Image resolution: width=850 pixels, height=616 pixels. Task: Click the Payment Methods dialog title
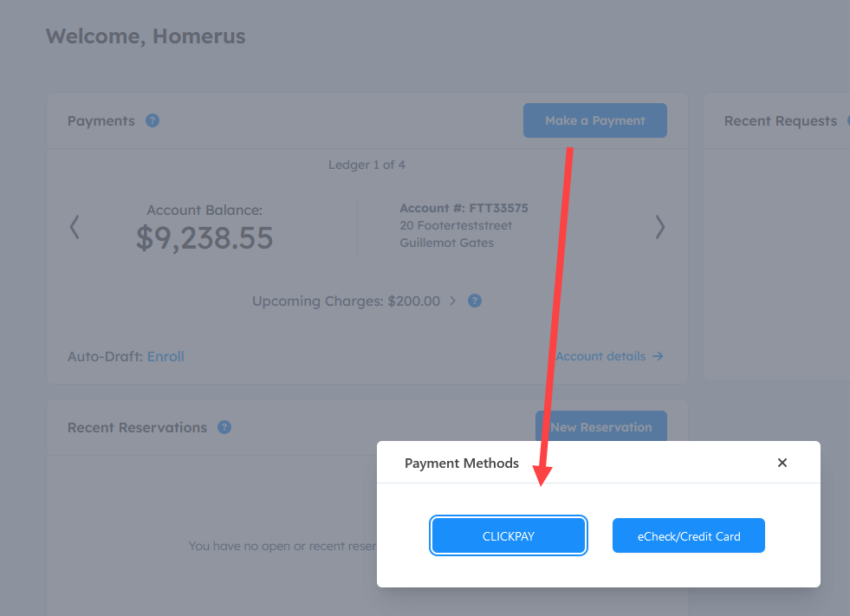tap(461, 464)
